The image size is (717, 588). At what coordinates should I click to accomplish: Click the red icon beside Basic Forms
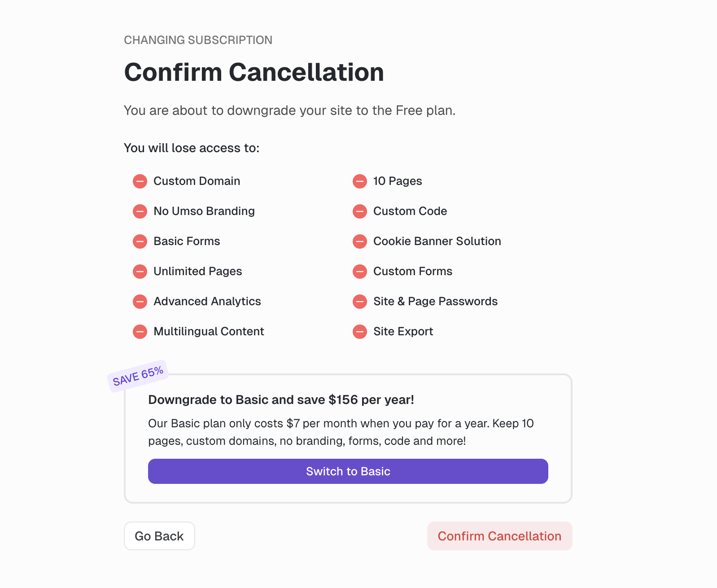pos(140,241)
